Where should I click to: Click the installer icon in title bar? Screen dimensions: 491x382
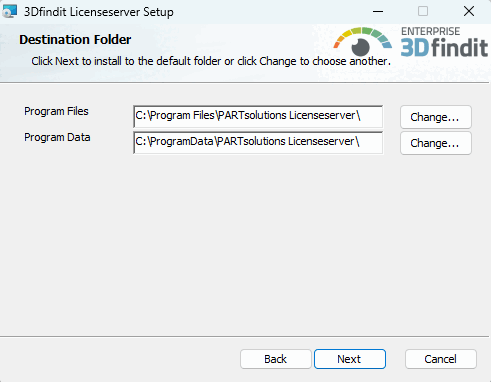pos(9,12)
